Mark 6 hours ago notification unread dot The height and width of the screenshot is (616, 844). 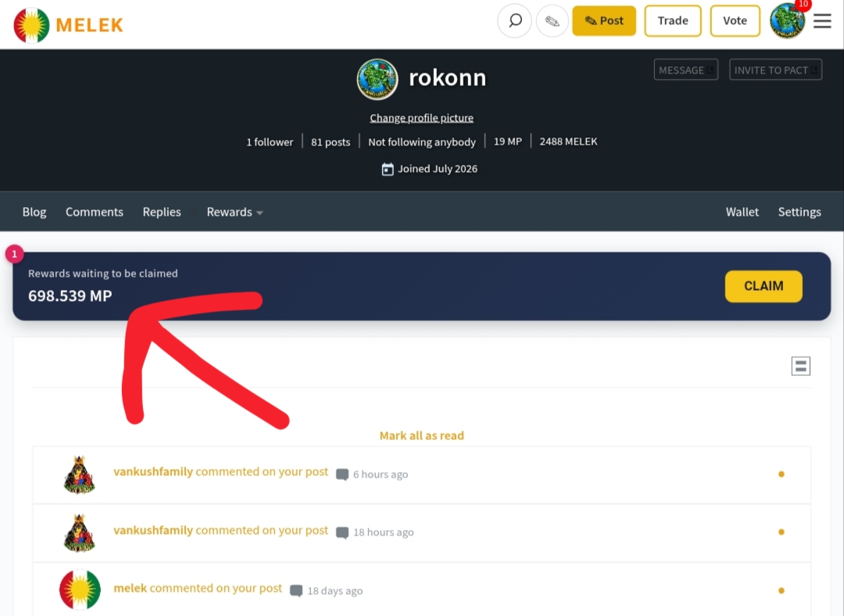tap(781, 475)
